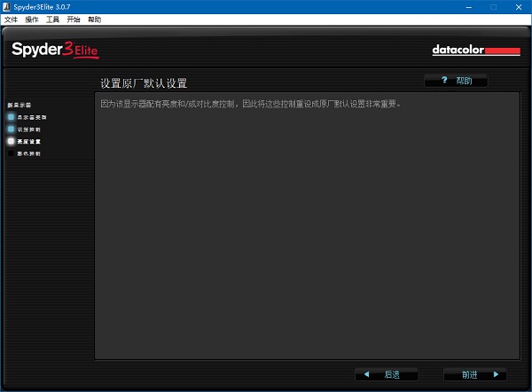This screenshot has height=392, width=532.
Task: Click the 帮助 help button with question mark
Action: (x=456, y=81)
